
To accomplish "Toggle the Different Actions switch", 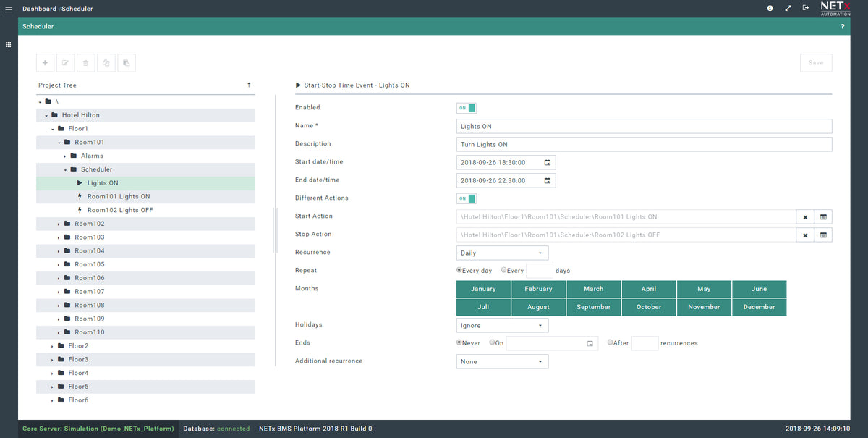I will [466, 198].
